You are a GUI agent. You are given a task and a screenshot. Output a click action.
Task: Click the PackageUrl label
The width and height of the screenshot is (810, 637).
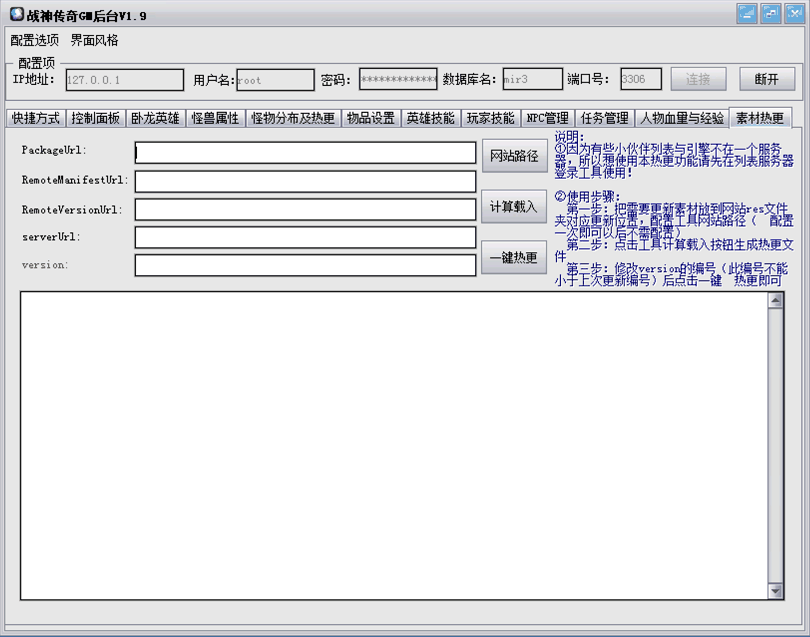(54, 150)
